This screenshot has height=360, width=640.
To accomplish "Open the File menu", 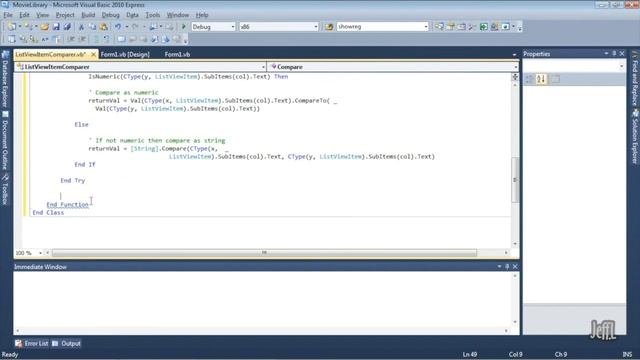I will 8,15.
